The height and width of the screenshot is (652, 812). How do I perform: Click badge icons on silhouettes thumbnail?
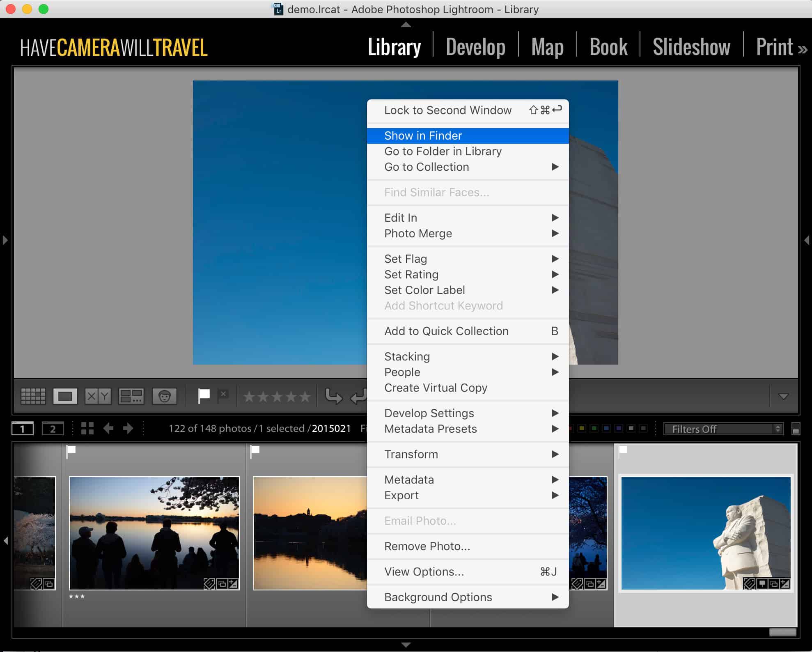coord(222,583)
